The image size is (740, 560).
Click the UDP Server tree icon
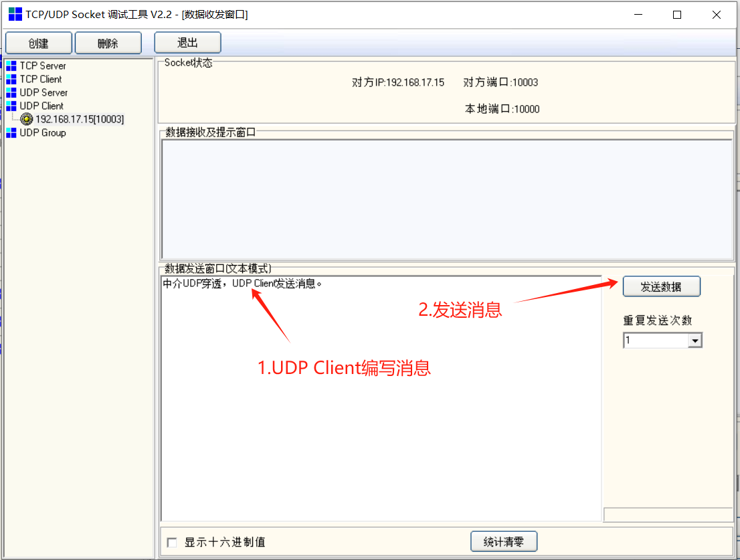11,92
